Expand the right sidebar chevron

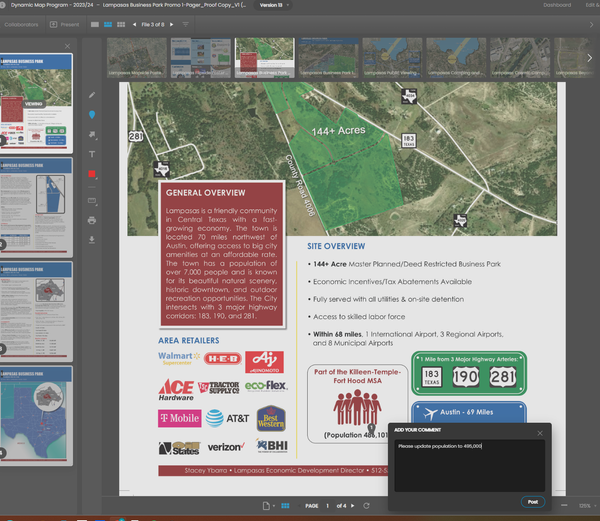pyautogui.click(x=591, y=24)
